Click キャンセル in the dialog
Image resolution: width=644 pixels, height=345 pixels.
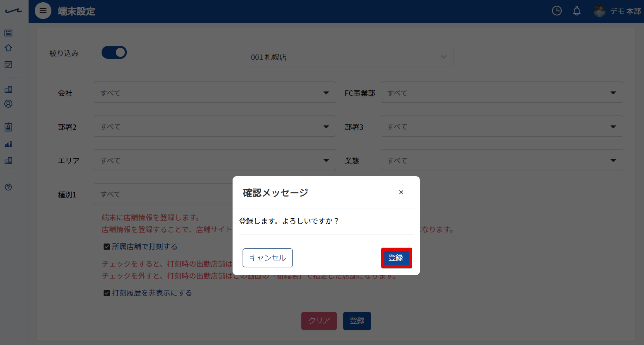[268, 258]
